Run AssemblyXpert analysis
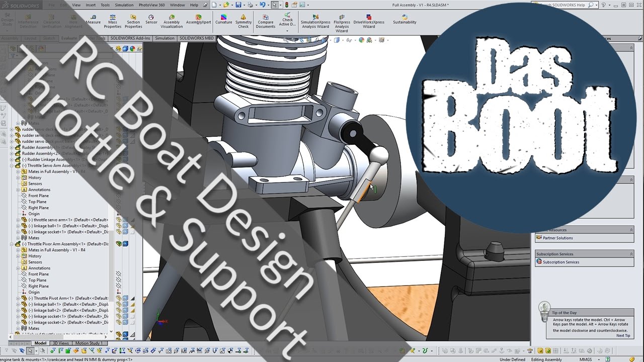The height and width of the screenshot is (362, 644). (198, 20)
